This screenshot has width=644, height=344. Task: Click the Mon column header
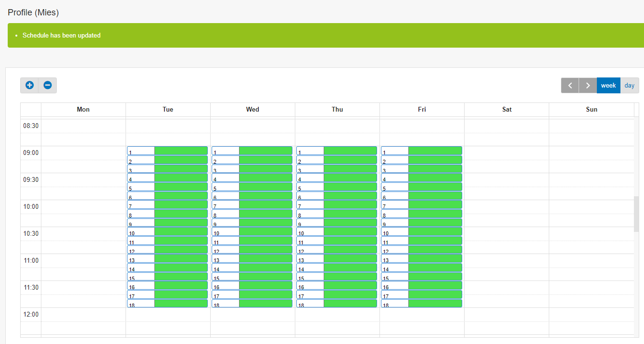point(83,110)
